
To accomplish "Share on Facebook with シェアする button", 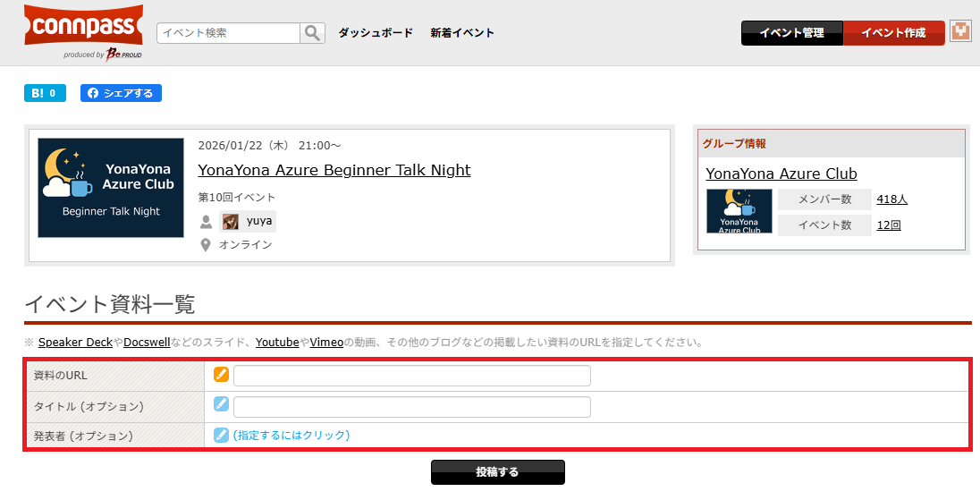I will coord(122,93).
